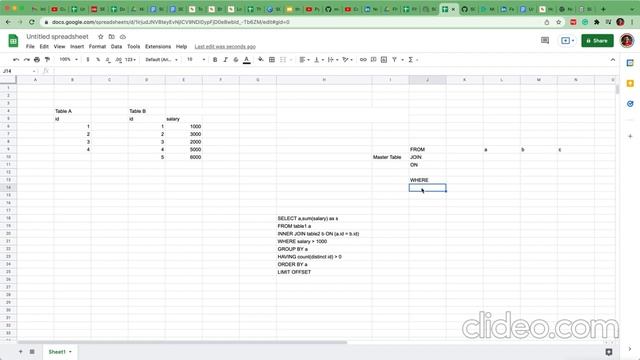Screen dimensions: 640x360
Task: Add a new sheet with the plus button
Action: point(20,351)
